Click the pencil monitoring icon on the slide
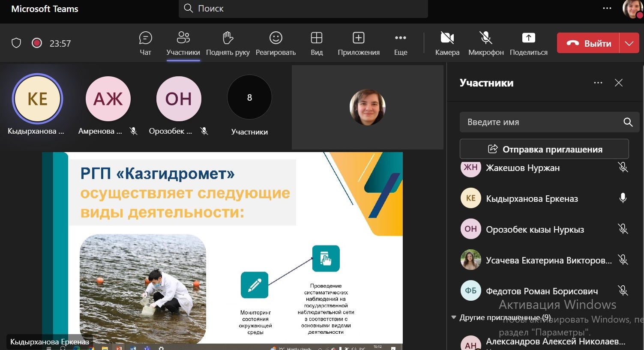Image resolution: width=644 pixels, height=350 pixels. coord(255,285)
